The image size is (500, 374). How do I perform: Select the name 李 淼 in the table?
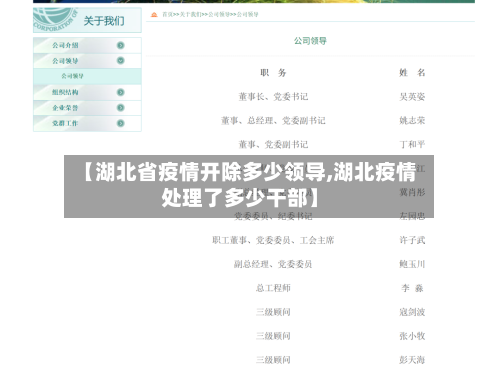412,288
